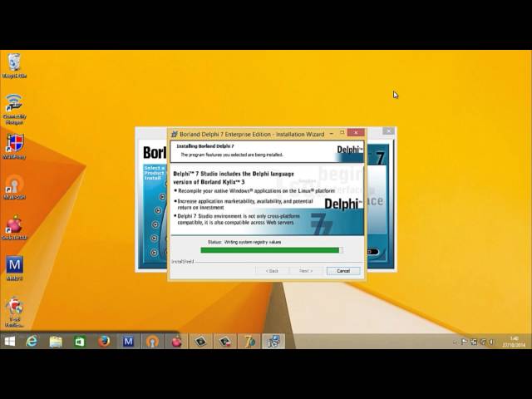532x399 pixels.
Task: Minimize the Delphi Installation Wizard window
Action: click(x=332, y=133)
